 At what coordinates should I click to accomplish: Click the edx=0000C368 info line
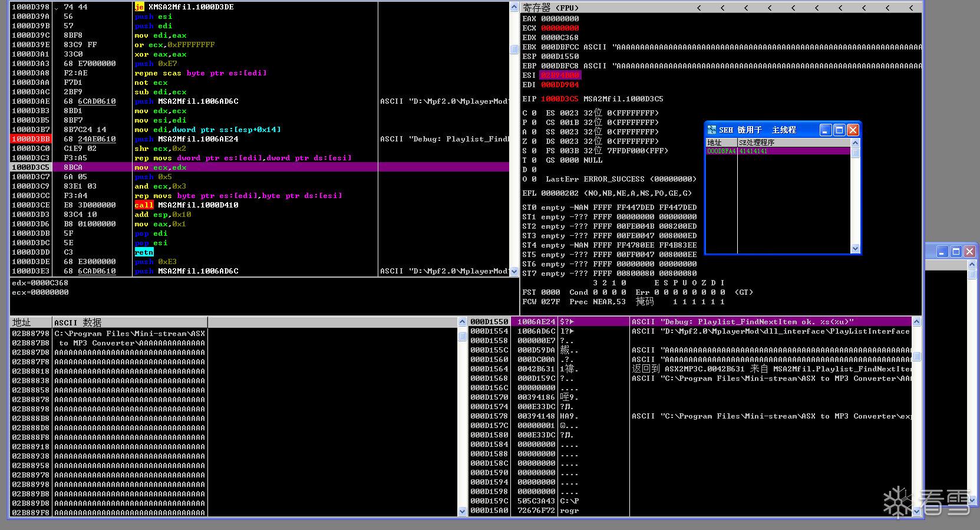40,283
